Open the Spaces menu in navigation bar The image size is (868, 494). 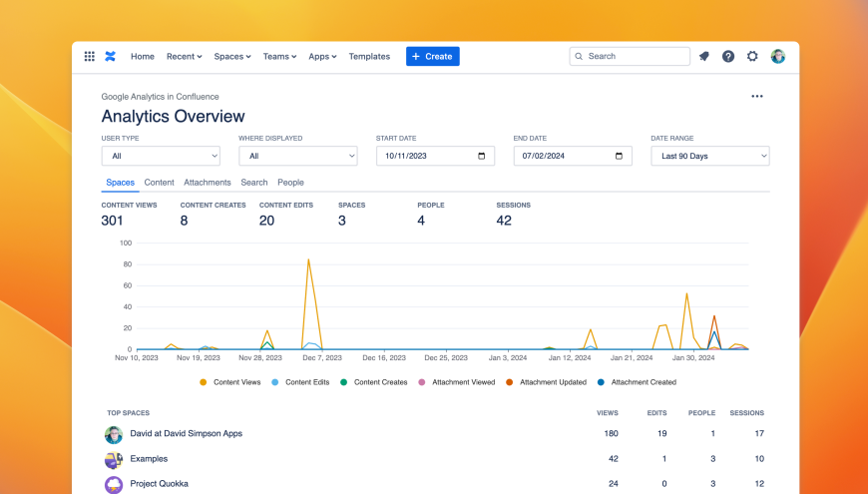[232, 57]
